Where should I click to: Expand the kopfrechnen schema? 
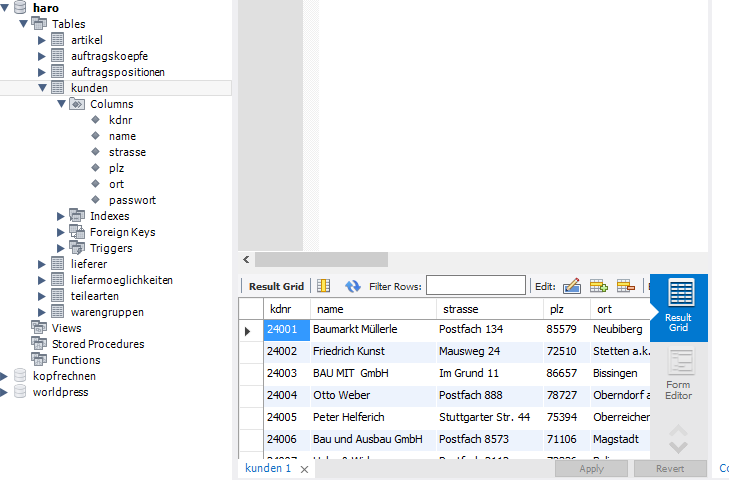(4, 376)
